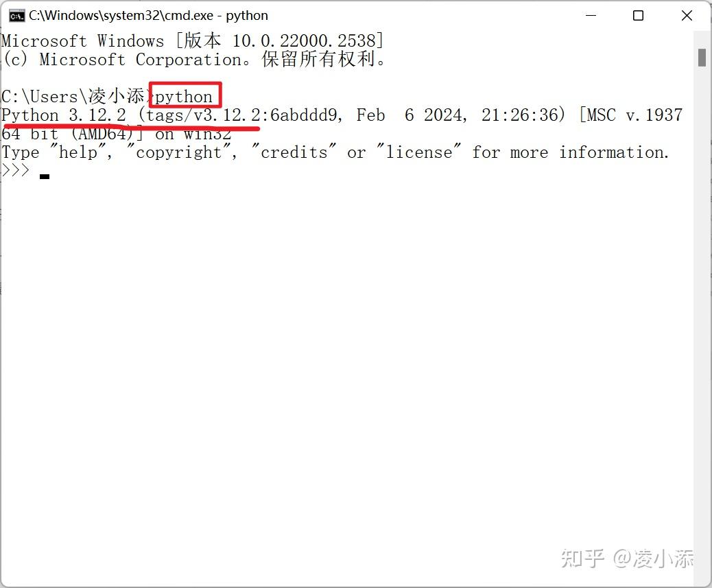
Task: Click the 21:26:36 build timestamp
Action: [x=519, y=115]
